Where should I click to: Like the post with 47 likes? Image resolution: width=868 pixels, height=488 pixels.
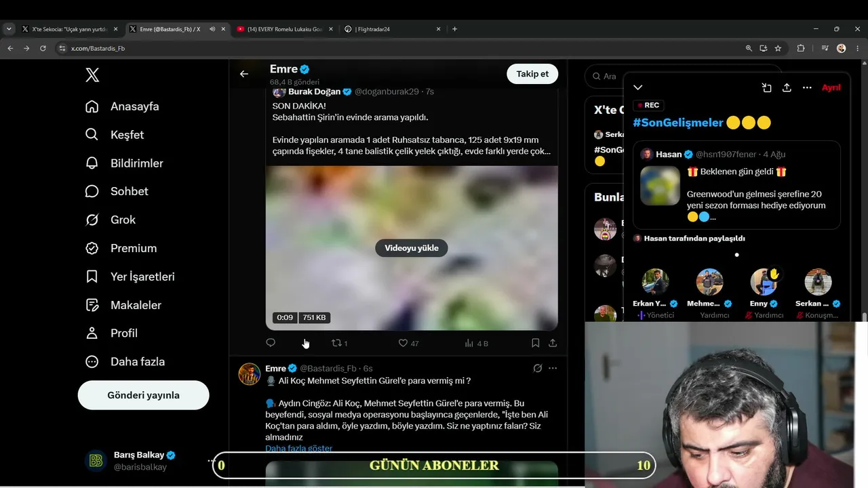(x=408, y=343)
